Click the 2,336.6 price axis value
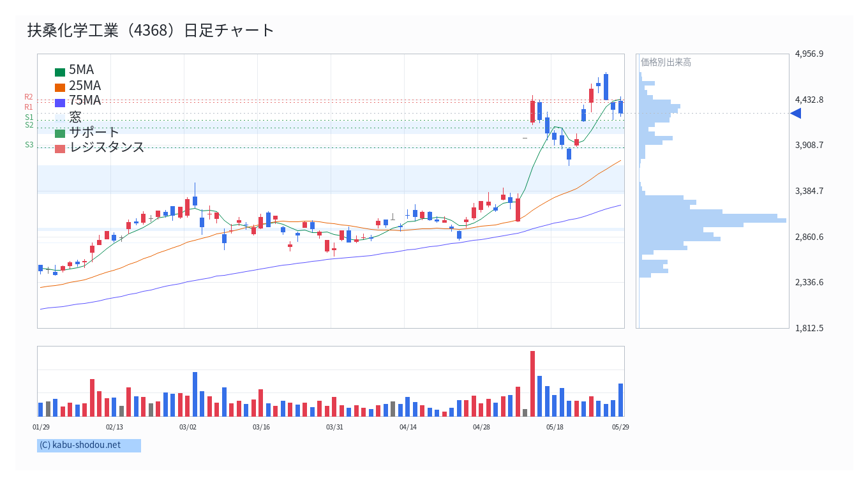 pyautogui.click(x=809, y=282)
